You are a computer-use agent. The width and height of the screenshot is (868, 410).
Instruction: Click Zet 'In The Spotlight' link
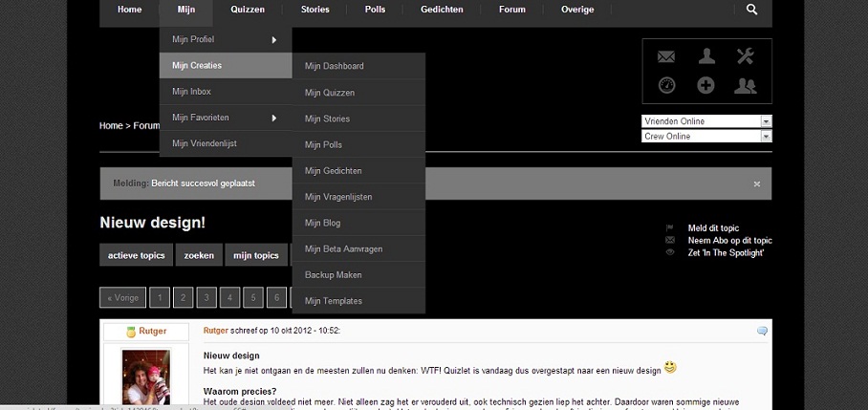point(726,252)
